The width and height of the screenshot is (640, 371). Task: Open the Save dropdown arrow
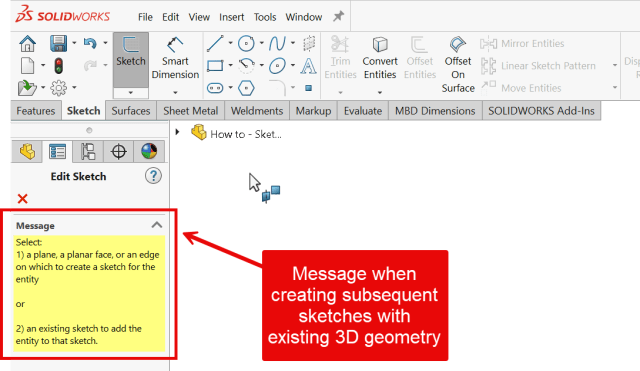click(x=74, y=42)
